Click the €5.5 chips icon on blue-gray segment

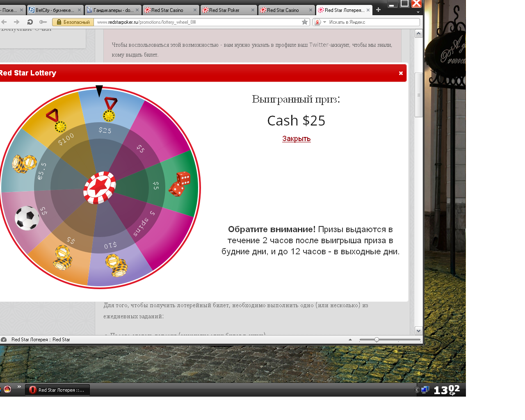[x=24, y=163]
